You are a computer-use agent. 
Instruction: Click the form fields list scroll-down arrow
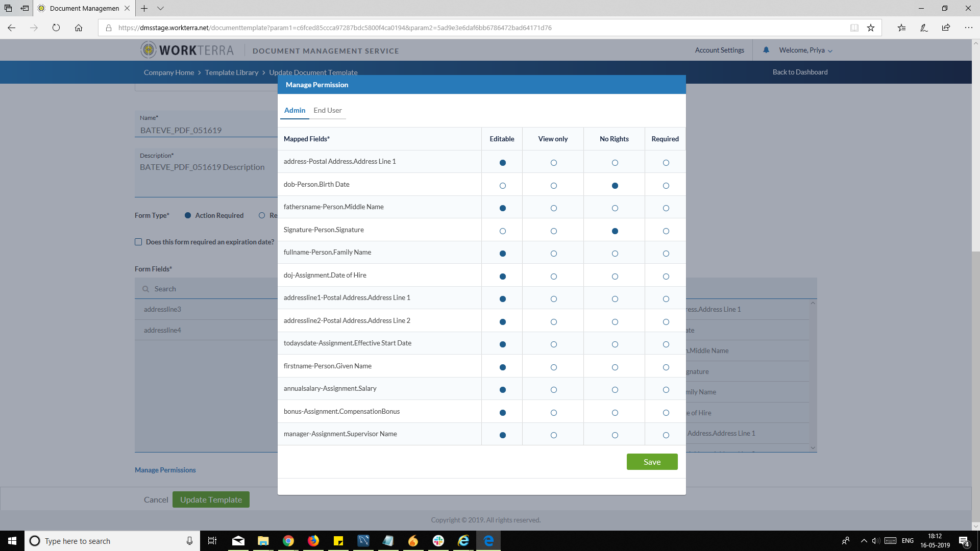[x=813, y=448]
